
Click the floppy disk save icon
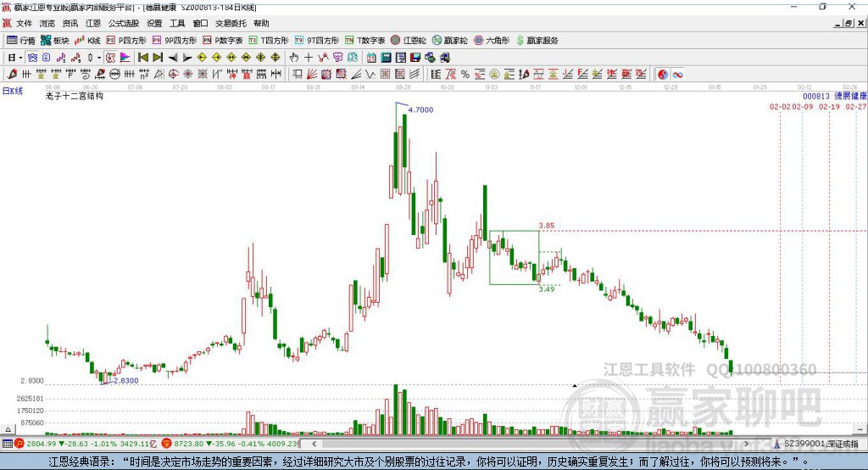(415, 58)
